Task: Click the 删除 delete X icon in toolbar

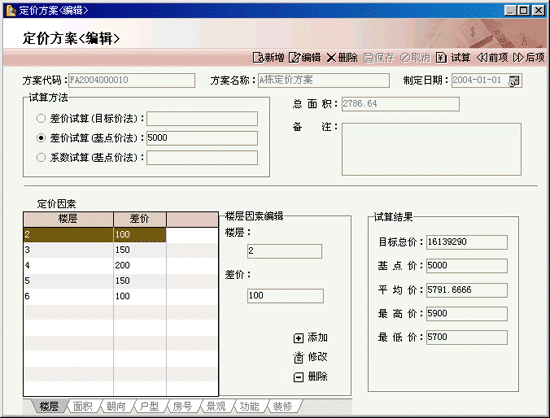Action: (x=331, y=58)
